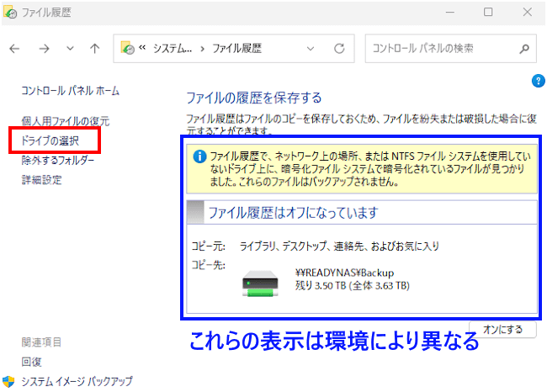This screenshot has height=392, width=547.
Task: Go back with the left arrow
Action: [x=14, y=49]
